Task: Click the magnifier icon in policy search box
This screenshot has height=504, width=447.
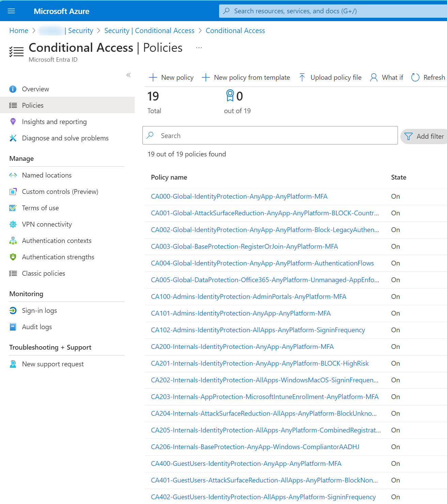Action: point(150,135)
